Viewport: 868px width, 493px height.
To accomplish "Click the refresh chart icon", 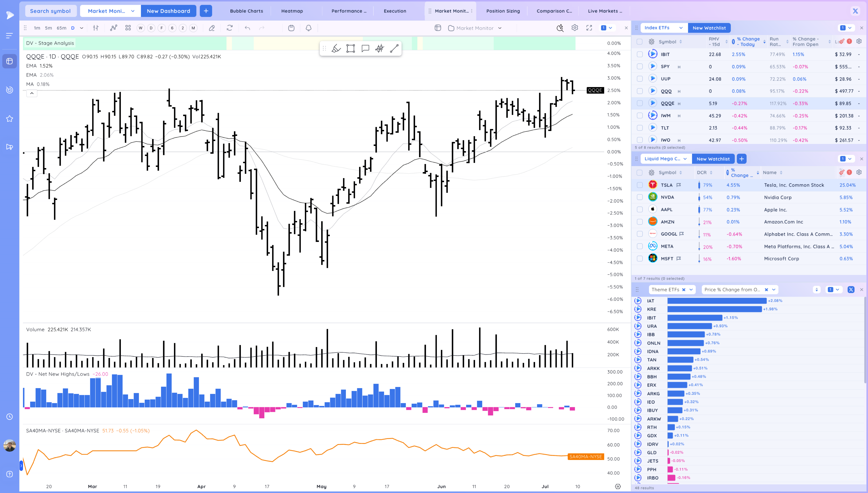I will click(x=230, y=28).
